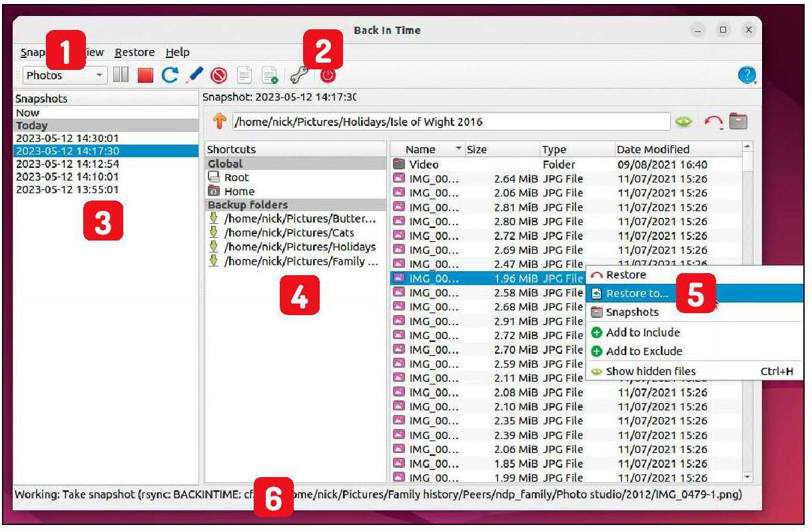812x531 pixels.
Task: Open the Photos profile dropdown
Action: pos(65,76)
